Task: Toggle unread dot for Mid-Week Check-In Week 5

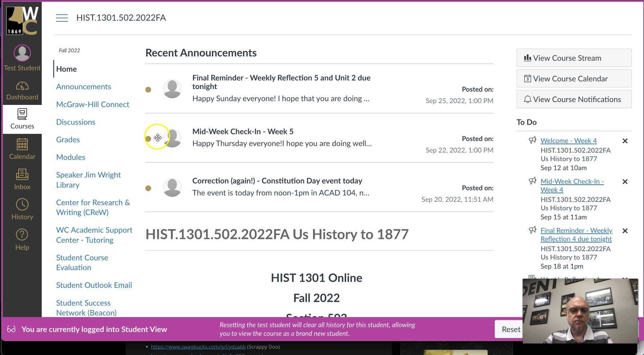Action: click(148, 139)
